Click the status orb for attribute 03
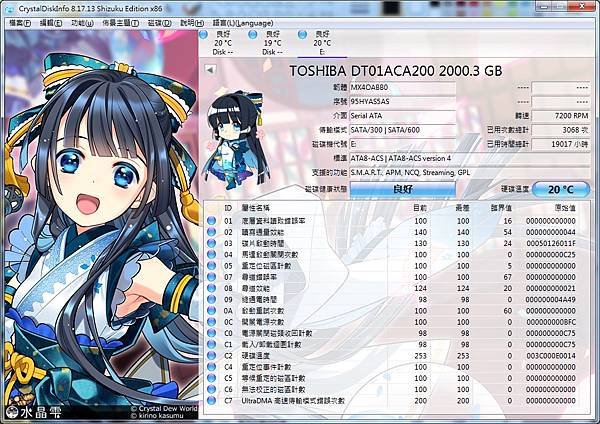 211,243
